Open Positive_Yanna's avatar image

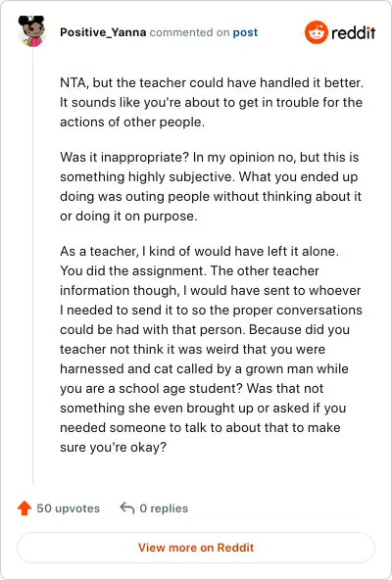pyautogui.click(x=31, y=31)
